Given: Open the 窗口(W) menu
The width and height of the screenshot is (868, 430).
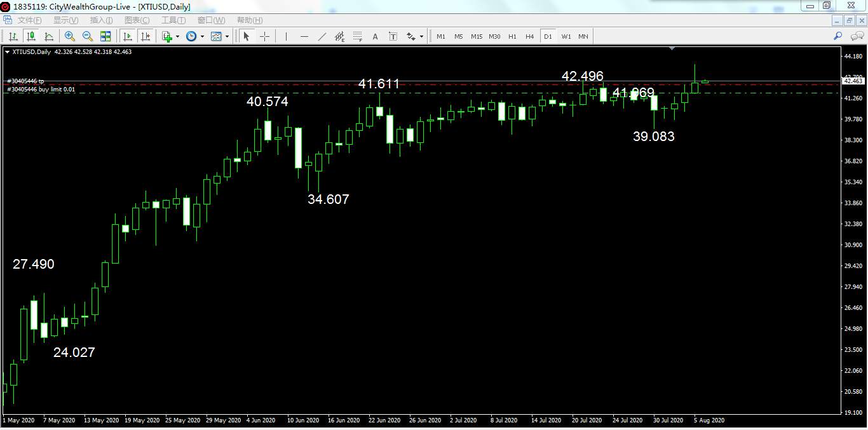Looking at the screenshot, I should [210, 20].
